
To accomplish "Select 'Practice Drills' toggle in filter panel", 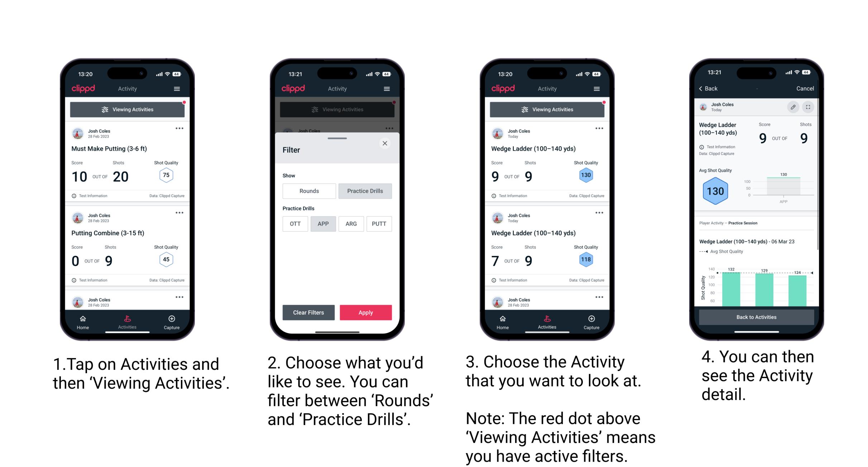I will 364,191.
